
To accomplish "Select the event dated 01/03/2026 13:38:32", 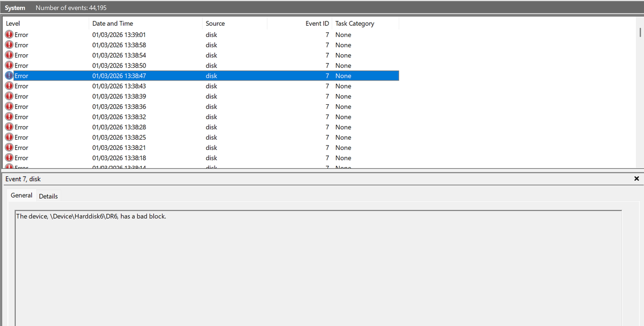I will [119, 117].
